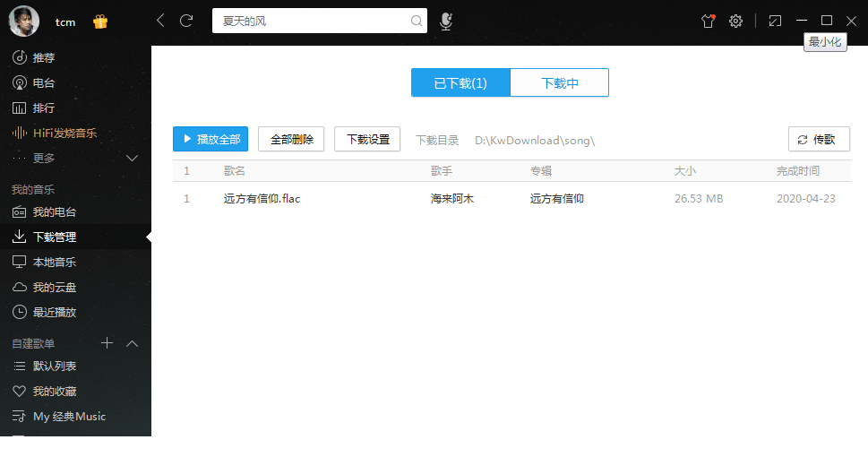The image size is (868, 457).
Task: Click the 默认列表 list icon
Action: 20,366
